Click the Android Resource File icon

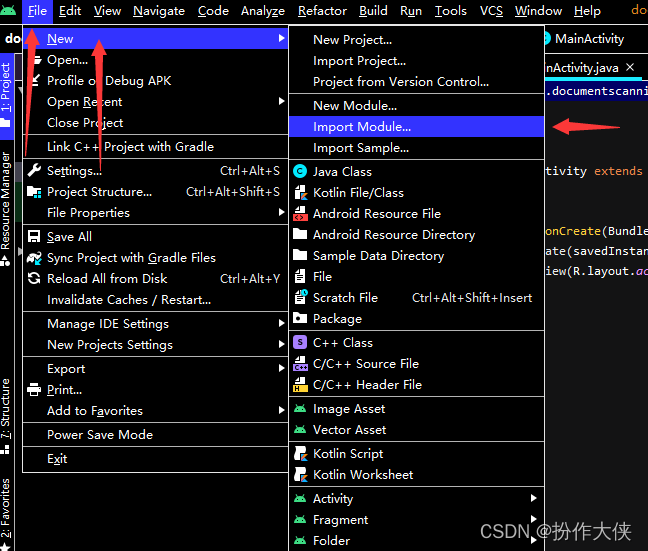pos(300,214)
